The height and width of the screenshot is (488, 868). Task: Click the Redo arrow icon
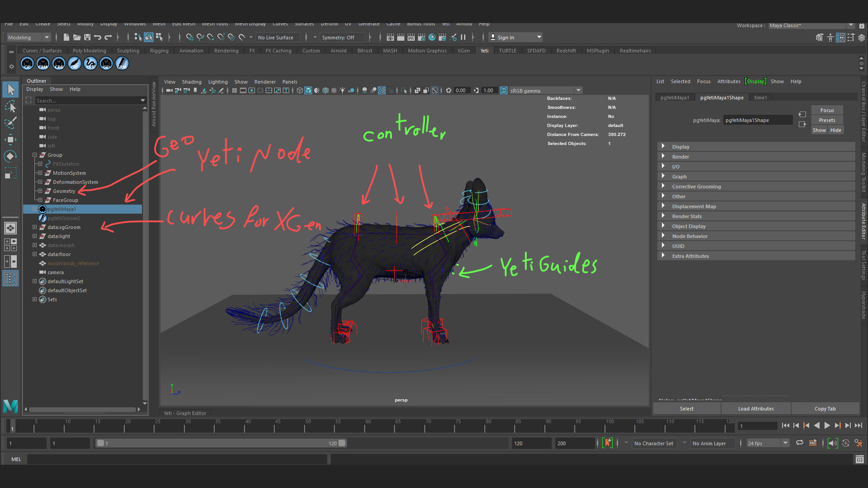click(108, 37)
